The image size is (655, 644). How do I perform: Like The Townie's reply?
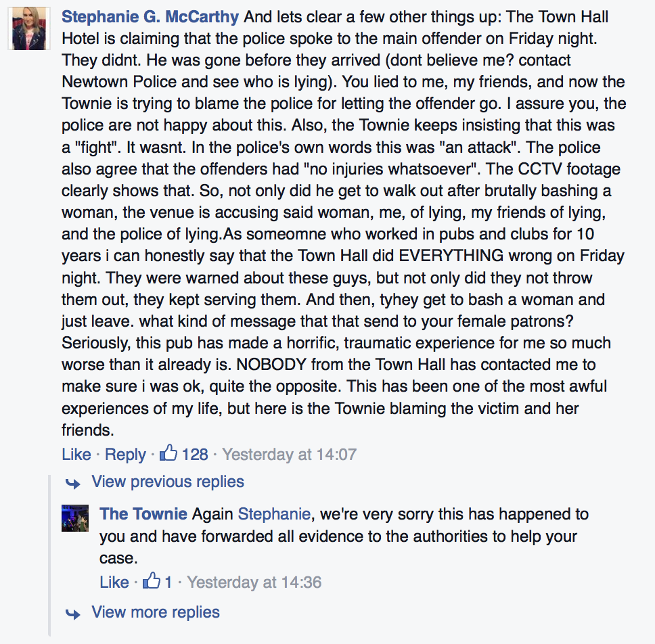[x=114, y=582]
